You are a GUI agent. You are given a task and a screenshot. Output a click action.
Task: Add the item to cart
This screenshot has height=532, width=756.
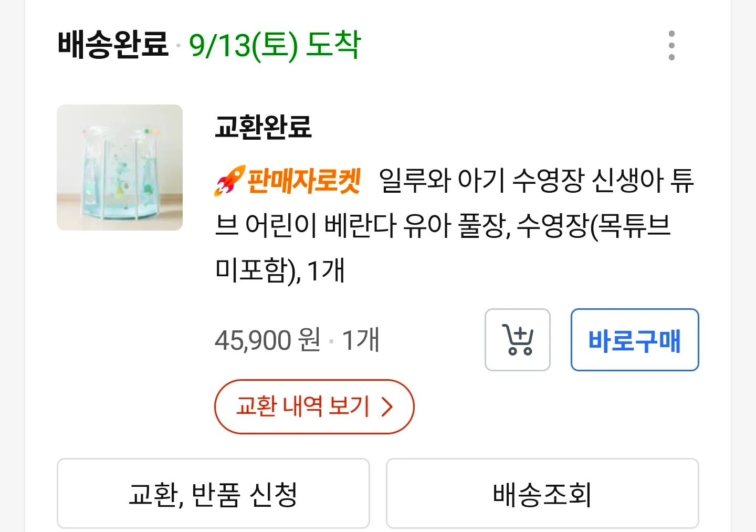coord(517,340)
